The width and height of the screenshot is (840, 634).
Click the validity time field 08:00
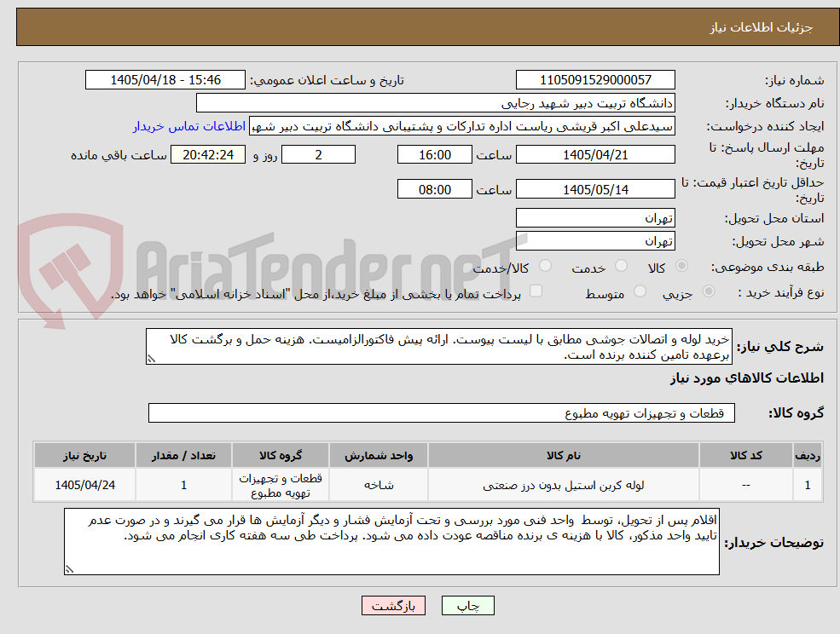click(434, 189)
